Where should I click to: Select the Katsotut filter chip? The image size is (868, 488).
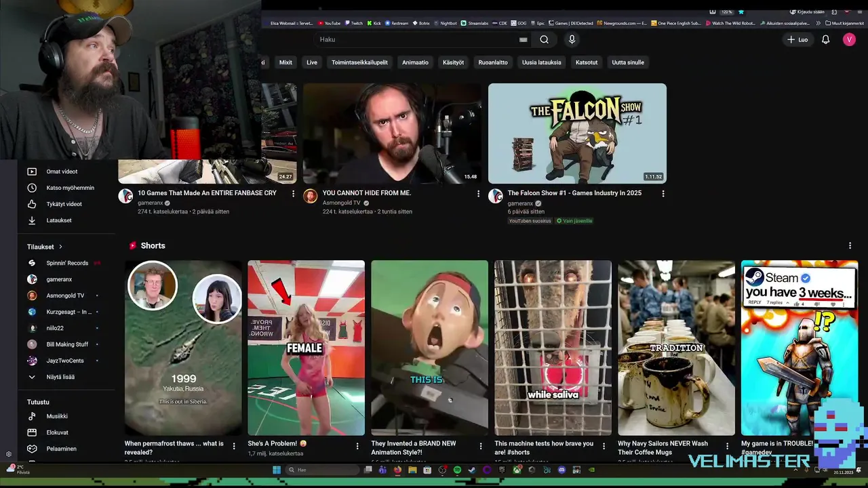pyautogui.click(x=587, y=62)
